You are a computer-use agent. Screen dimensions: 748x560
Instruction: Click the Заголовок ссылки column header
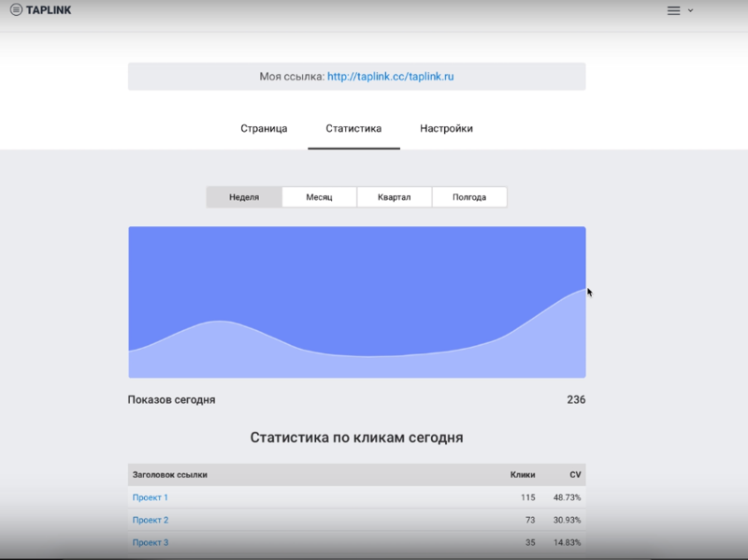[170, 475]
